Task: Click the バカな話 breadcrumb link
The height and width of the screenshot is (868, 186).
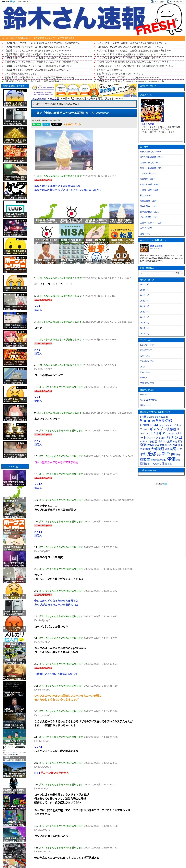Action: [x=54, y=98]
